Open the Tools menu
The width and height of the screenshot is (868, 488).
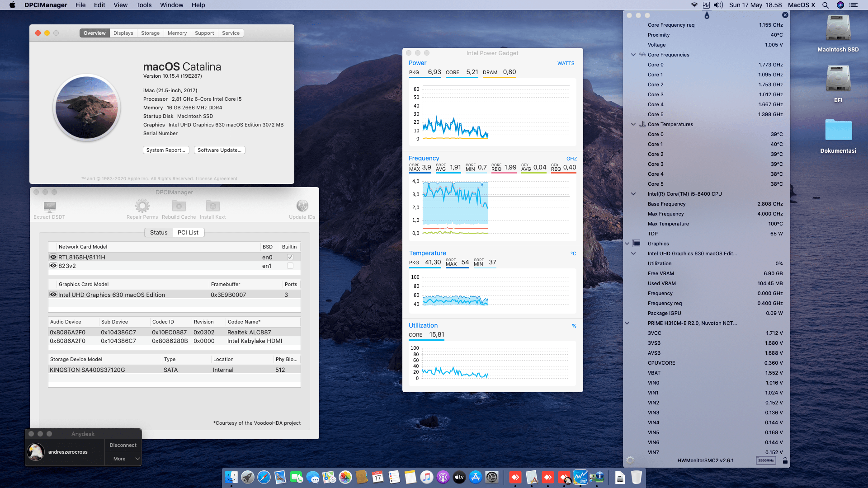pos(143,5)
